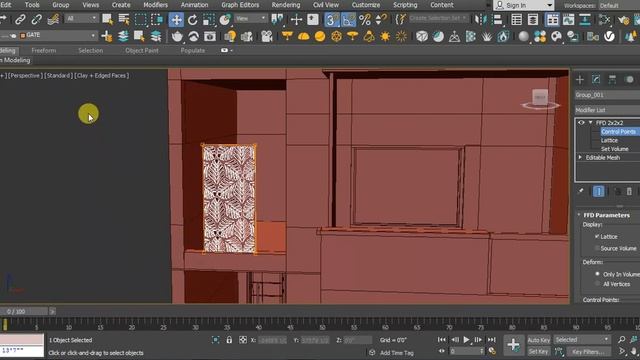The width and height of the screenshot is (640, 360).
Task: Collapse the FFD 2x2x2 modifier tree
Action: 590,122
